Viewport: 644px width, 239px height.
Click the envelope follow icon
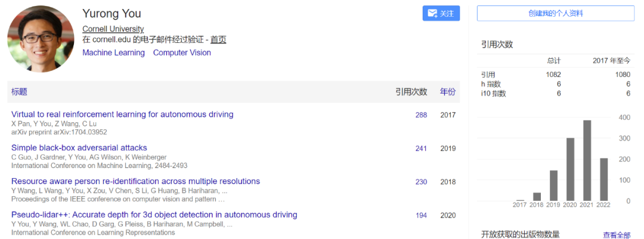pos(432,14)
